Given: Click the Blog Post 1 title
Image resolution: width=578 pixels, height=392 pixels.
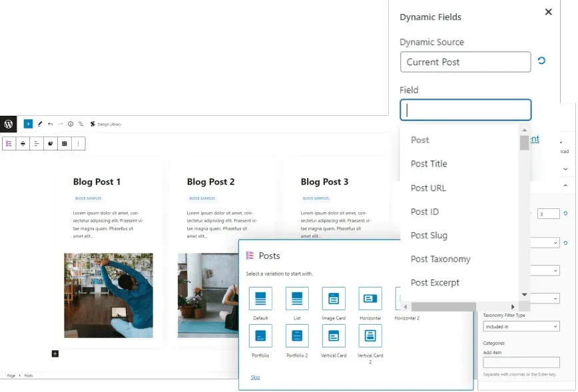Looking at the screenshot, I should [97, 182].
